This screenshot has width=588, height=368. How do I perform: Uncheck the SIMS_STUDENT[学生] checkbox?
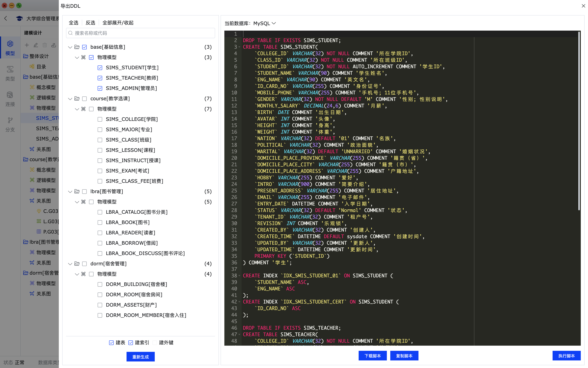pyautogui.click(x=100, y=68)
